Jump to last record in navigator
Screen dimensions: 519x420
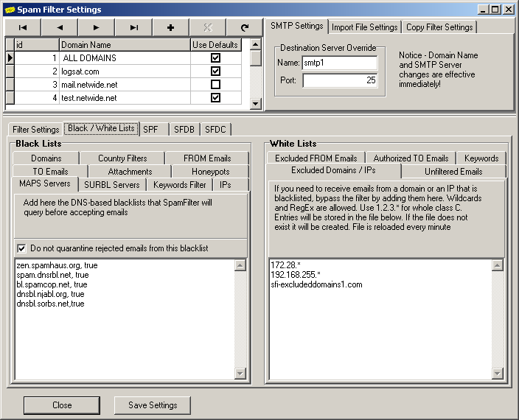point(134,27)
